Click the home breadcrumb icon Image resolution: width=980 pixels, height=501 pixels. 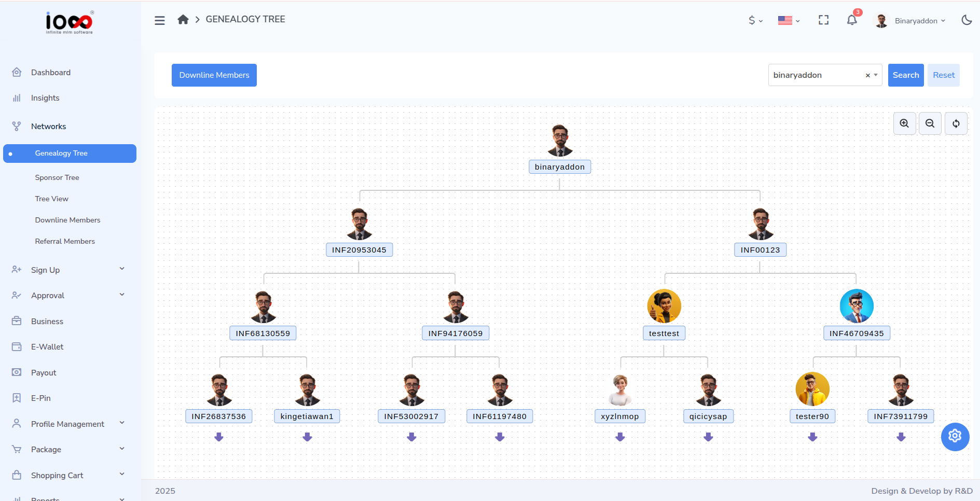coord(183,19)
